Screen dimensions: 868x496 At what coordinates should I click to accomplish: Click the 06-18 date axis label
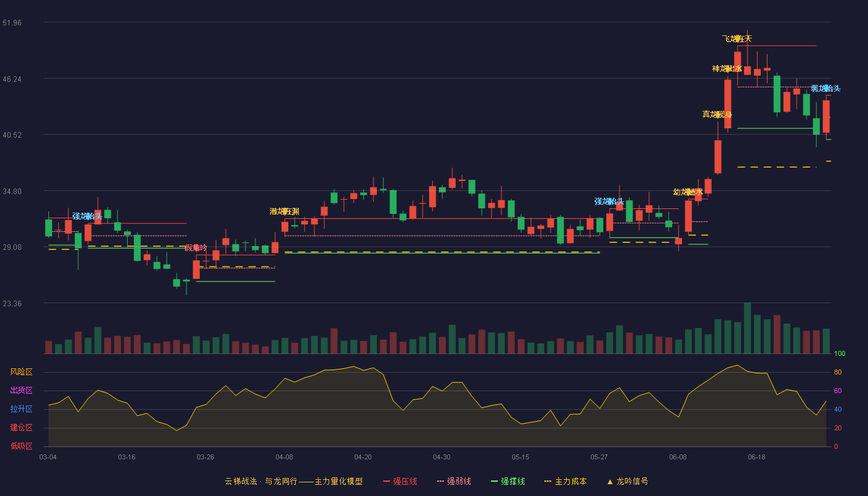coord(756,457)
